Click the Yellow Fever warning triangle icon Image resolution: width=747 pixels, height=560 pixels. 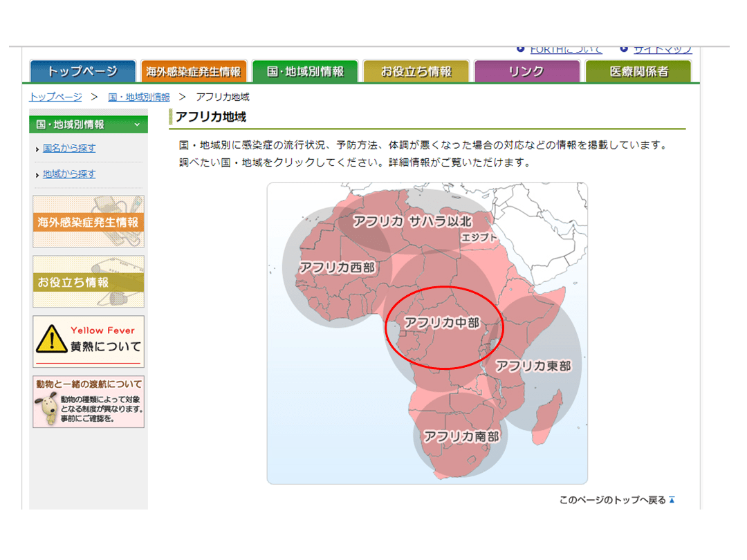click(50, 340)
